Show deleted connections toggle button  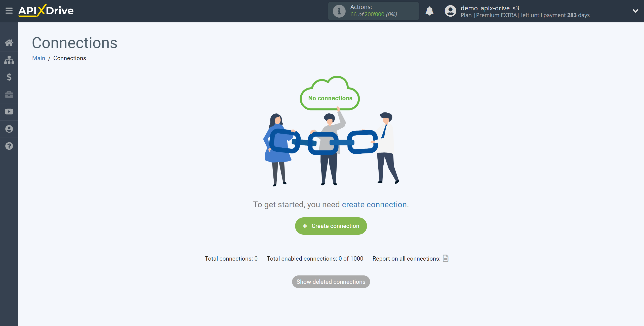point(331,282)
